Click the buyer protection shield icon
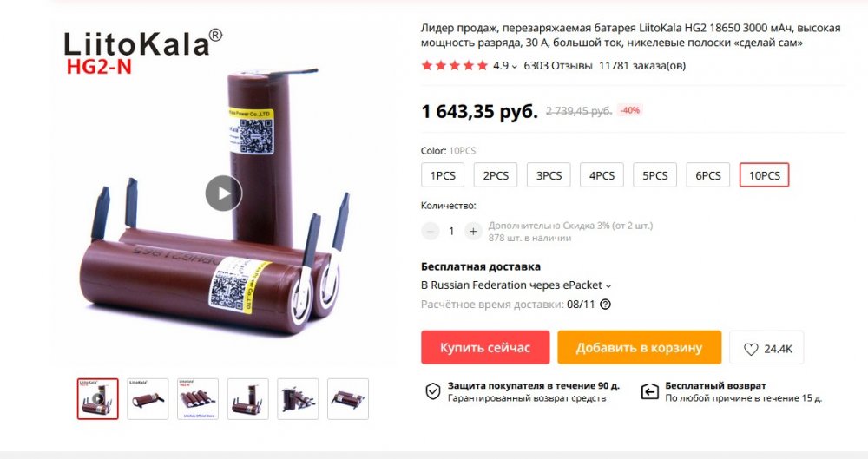The width and height of the screenshot is (868, 459). pos(433,391)
